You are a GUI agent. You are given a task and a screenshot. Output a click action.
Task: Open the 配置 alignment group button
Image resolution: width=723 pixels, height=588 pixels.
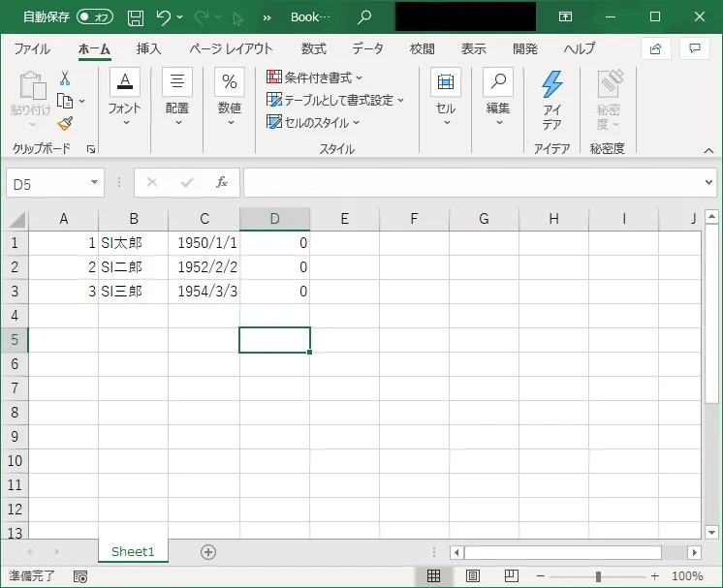[177, 98]
